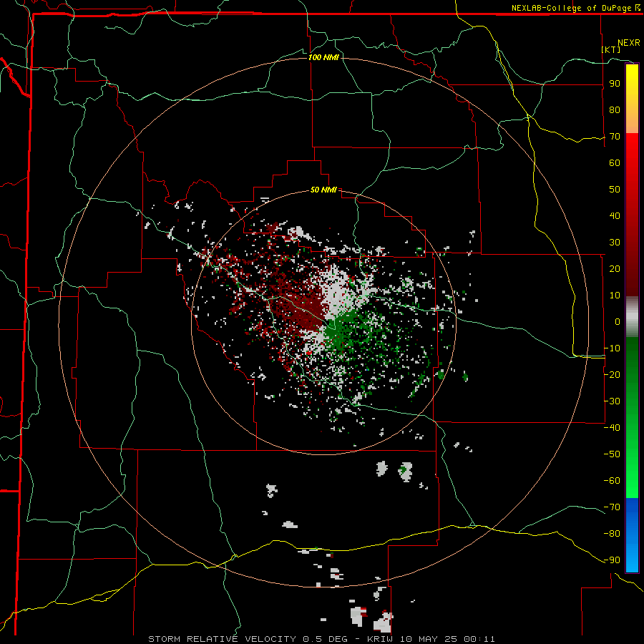Screen dimensions: 644x644
Task: Click the 00:11 timestamp
Action: click(479, 639)
